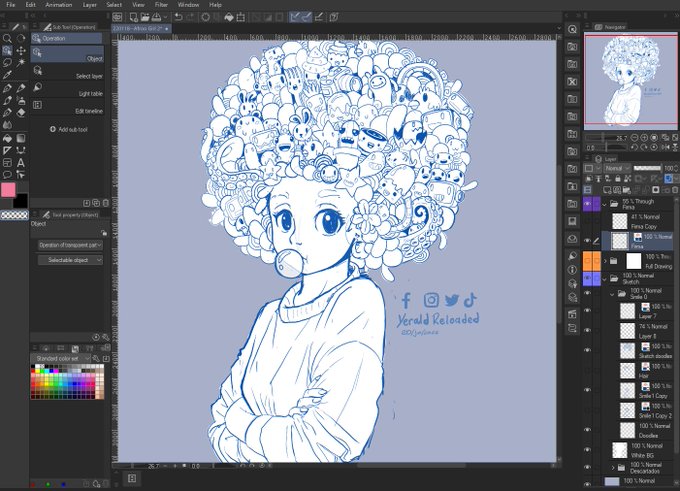This screenshot has height=491, width=680.
Task: Click the Quick Access icon in right strip
Action: [572, 29]
